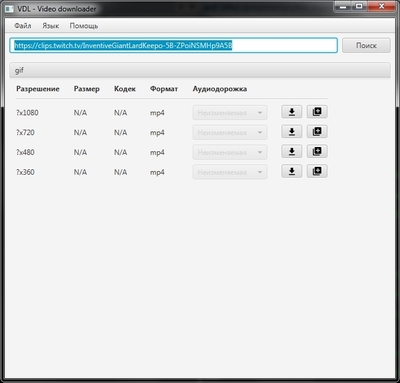Image resolution: width=400 pixels, height=383 pixels.
Task: Add ?x480 row to queue icon
Action: [x=317, y=152]
